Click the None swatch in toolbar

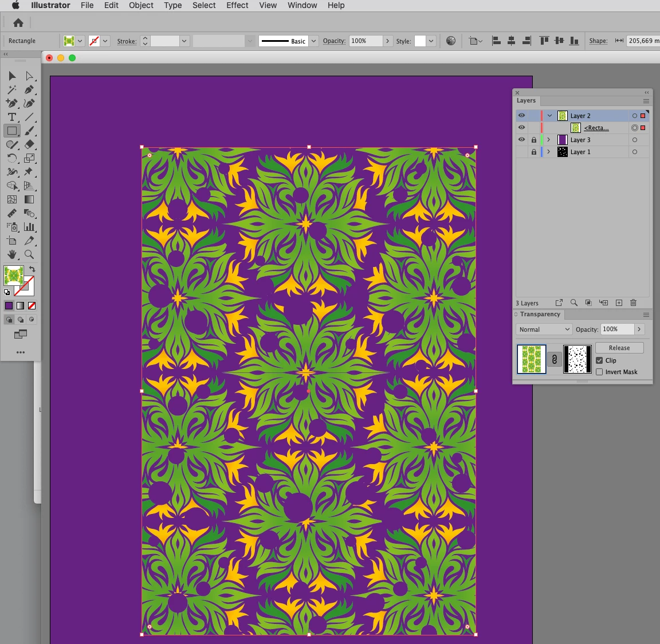click(x=32, y=305)
